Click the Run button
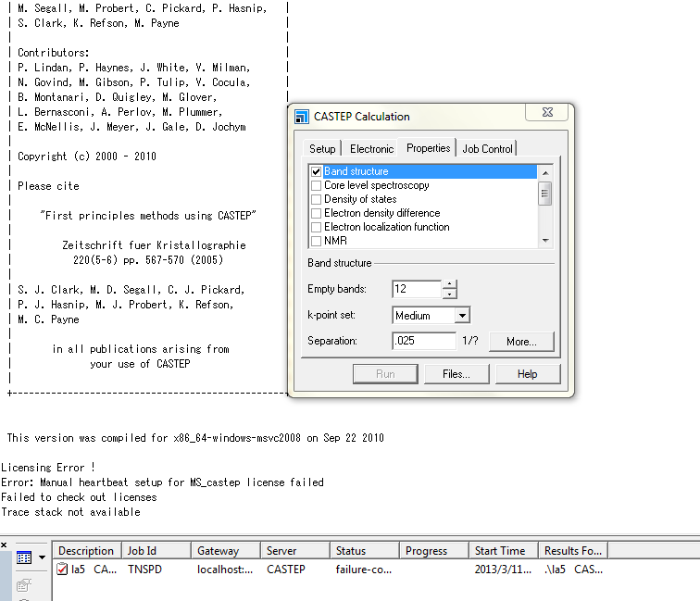Viewport: 700px width, 601px height. tap(385, 374)
